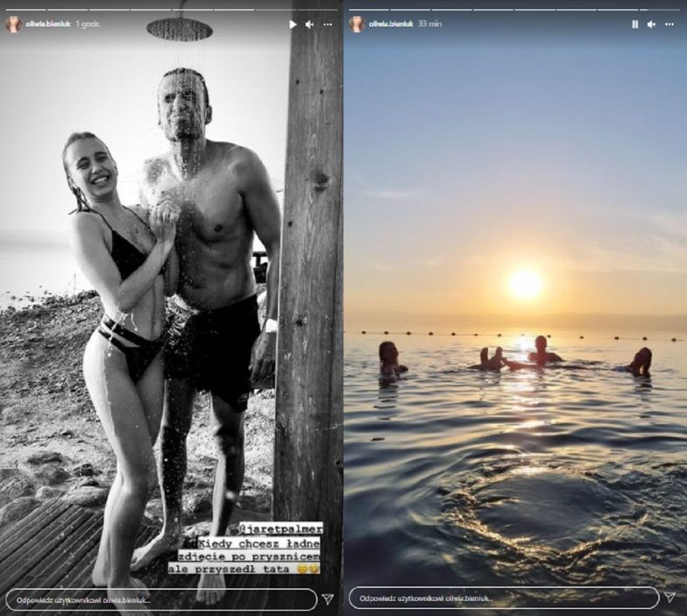Screen dimensions: 687x616
Task: Select 'ale przyszedł tata' caption line
Action: (230, 569)
